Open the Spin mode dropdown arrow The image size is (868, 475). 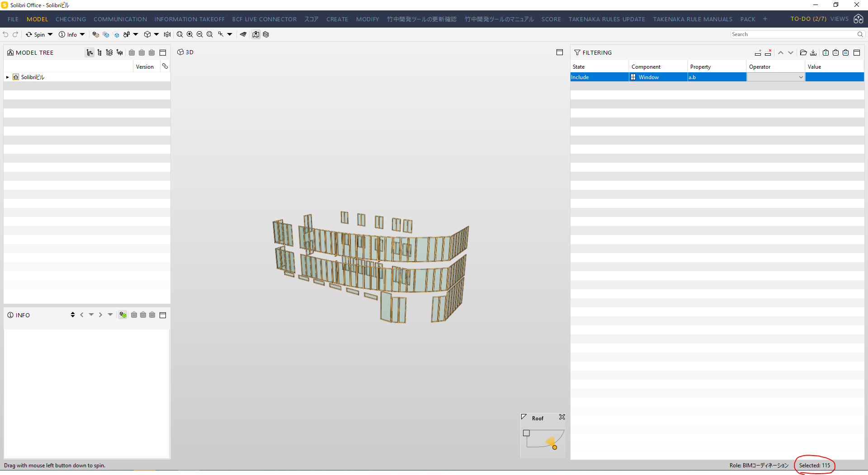click(x=50, y=34)
